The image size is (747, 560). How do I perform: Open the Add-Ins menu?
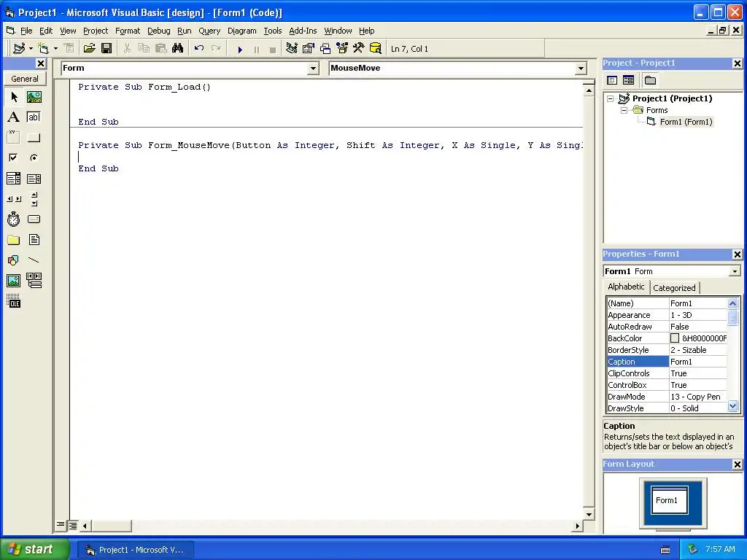pyautogui.click(x=303, y=31)
